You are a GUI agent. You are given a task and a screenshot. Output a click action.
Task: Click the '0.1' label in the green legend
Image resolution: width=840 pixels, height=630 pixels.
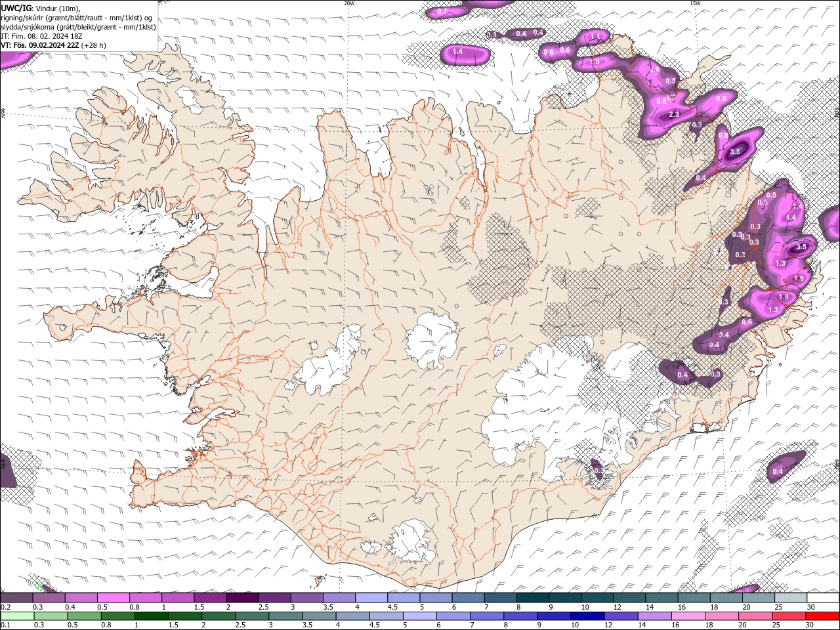point(6,625)
